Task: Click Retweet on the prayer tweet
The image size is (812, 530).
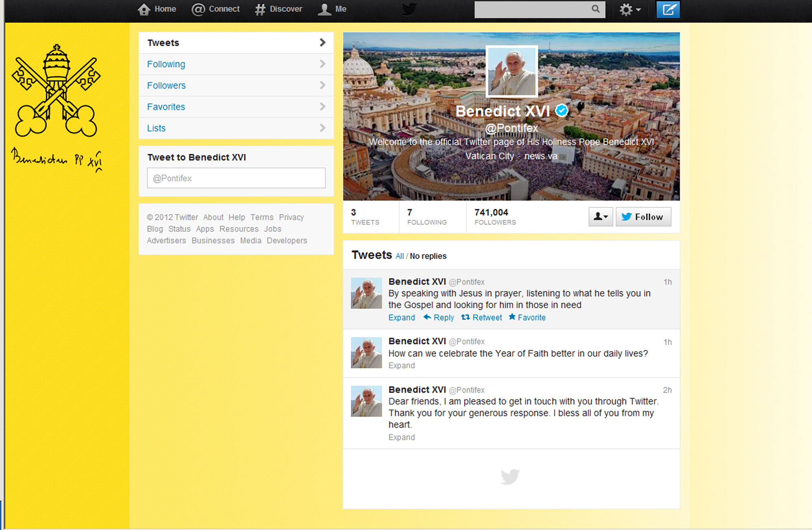Action: (x=487, y=317)
